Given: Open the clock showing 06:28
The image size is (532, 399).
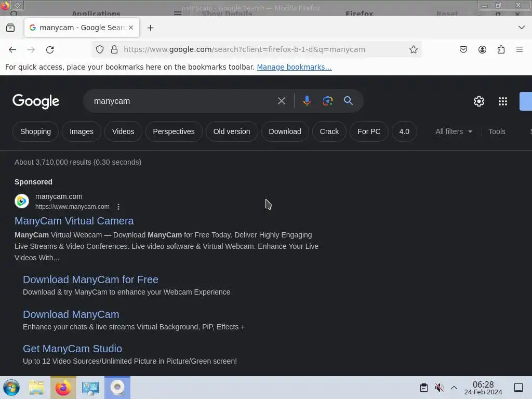Looking at the screenshot, I should click(x=483, y=388).
